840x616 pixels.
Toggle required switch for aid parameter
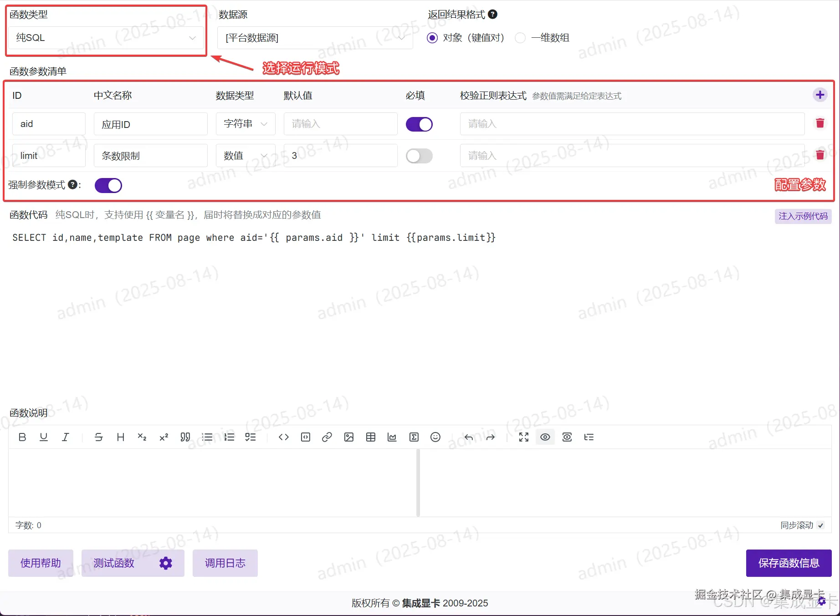coord(419,124)
